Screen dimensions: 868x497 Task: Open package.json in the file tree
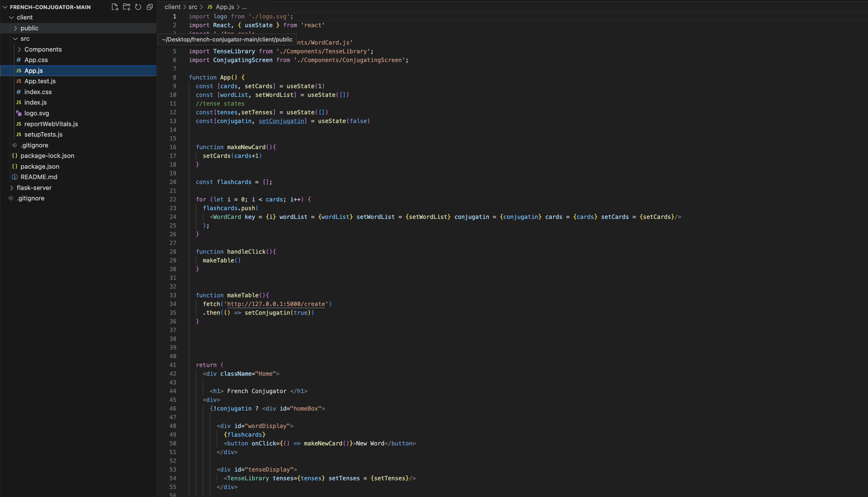(40, 167)
